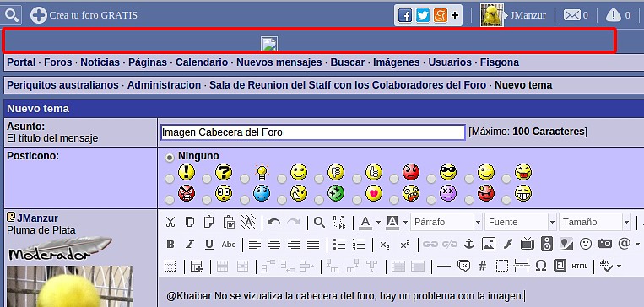
Task: Click the Bold formatting icon
Action: pos(170,245)
